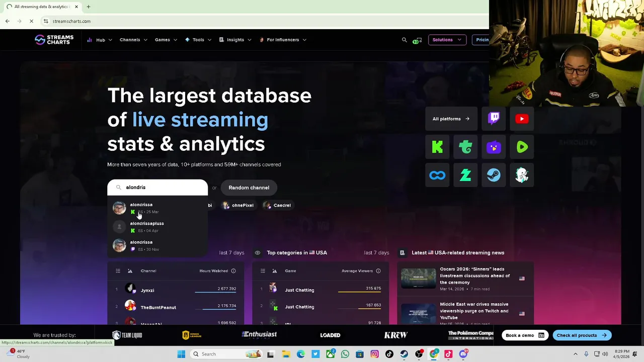Screen dimensions: 644x362
Task: Click the Random Channel button
Action: [x=249, y=188]
